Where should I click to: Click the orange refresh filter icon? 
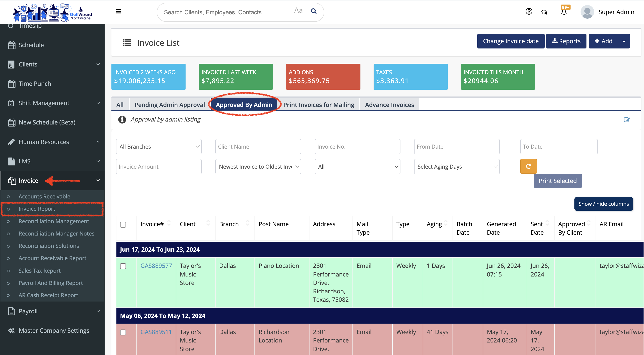(x=528, y=166)
